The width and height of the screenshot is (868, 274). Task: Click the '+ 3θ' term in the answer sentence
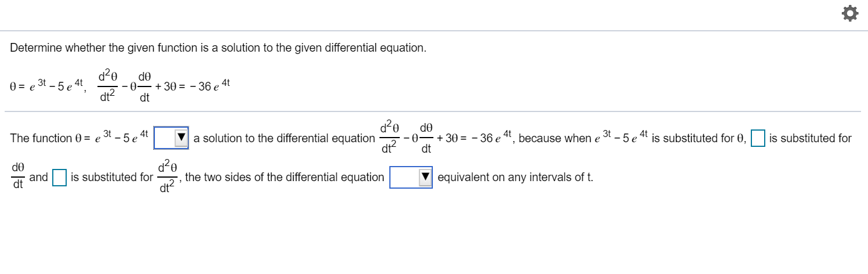(x=448, y=138)
